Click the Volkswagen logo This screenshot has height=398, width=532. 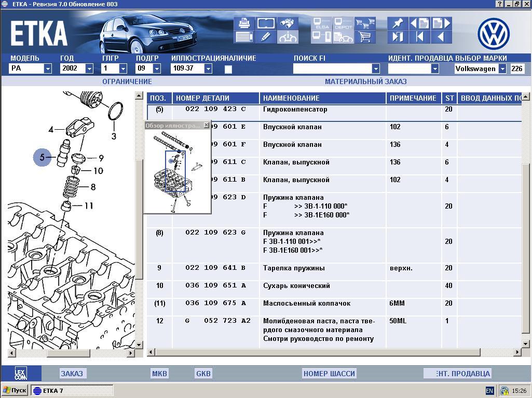click(494, 34)
